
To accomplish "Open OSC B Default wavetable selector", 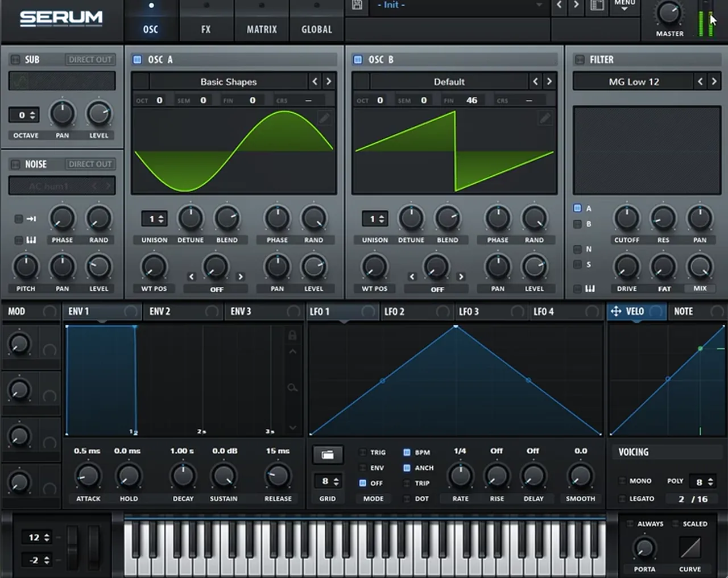I will tap(449, 81).
